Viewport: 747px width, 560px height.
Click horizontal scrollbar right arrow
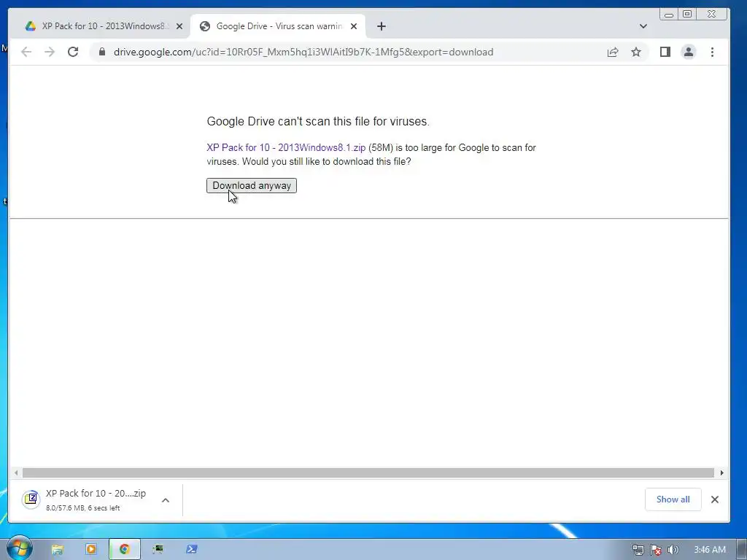pyautogui.click(x=721, y=472)
